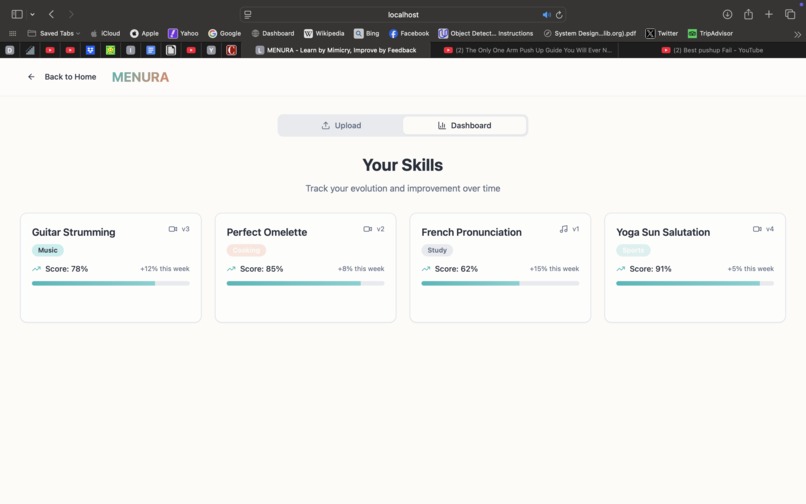Select the pinned green face tab

(x=111, y=50)
